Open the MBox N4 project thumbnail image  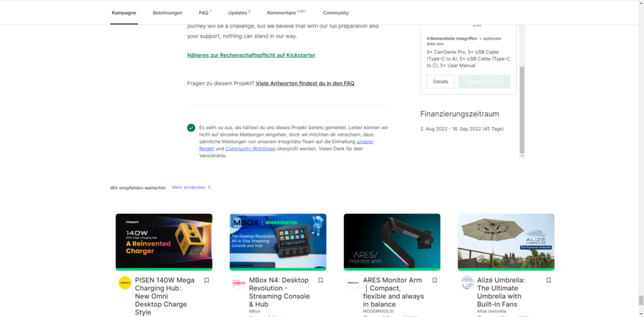pos(278,242)
